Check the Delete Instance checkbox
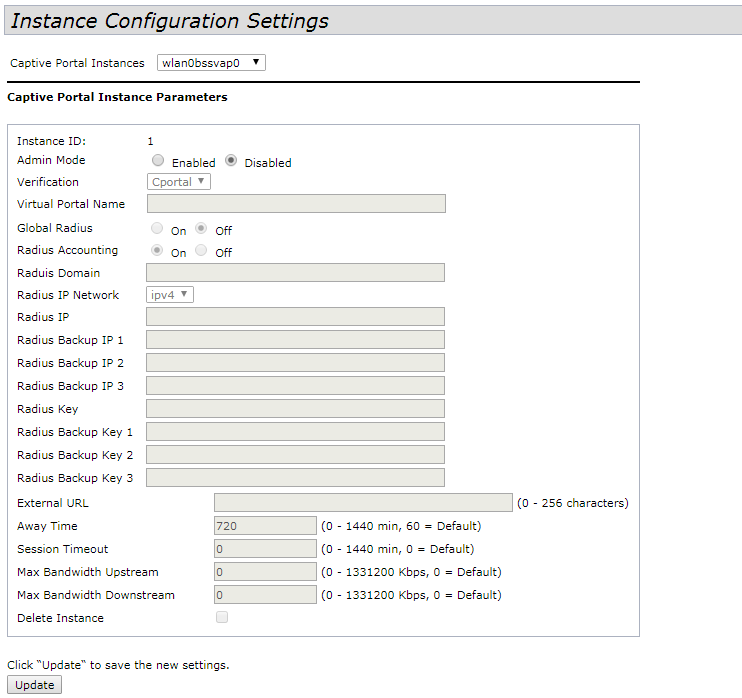Image resolution: width=742 pixels, height=698 pixels. [222, 618]
